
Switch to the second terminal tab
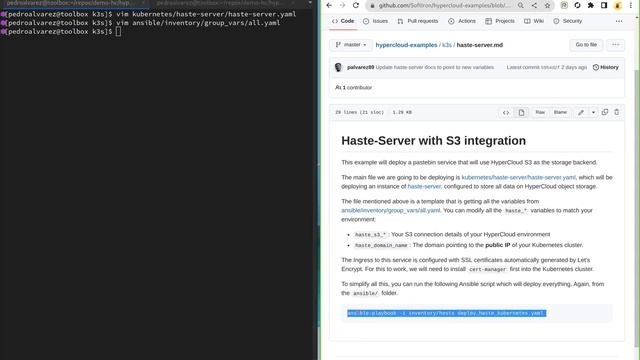coord(224,3)
